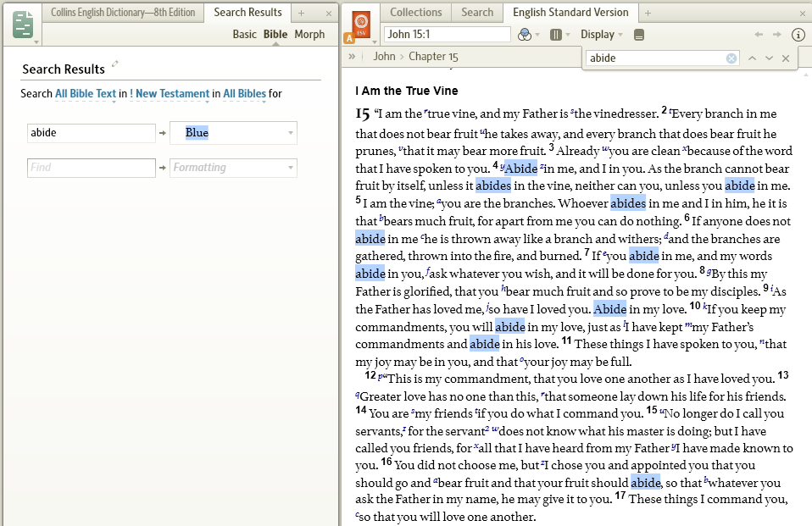Select the Search Results tab
The height and width of the screenshot is (526, 812).
click(x=247, y=13)
